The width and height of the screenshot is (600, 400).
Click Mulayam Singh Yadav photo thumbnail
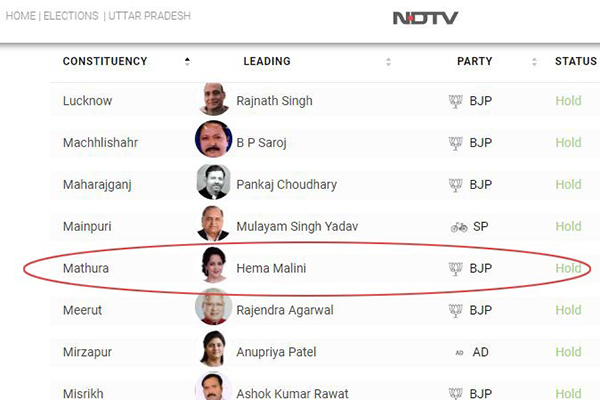pos(213,224)
